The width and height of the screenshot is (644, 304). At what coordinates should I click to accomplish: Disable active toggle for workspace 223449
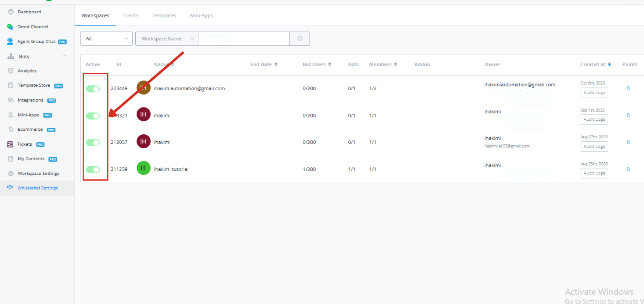[93, 89]
